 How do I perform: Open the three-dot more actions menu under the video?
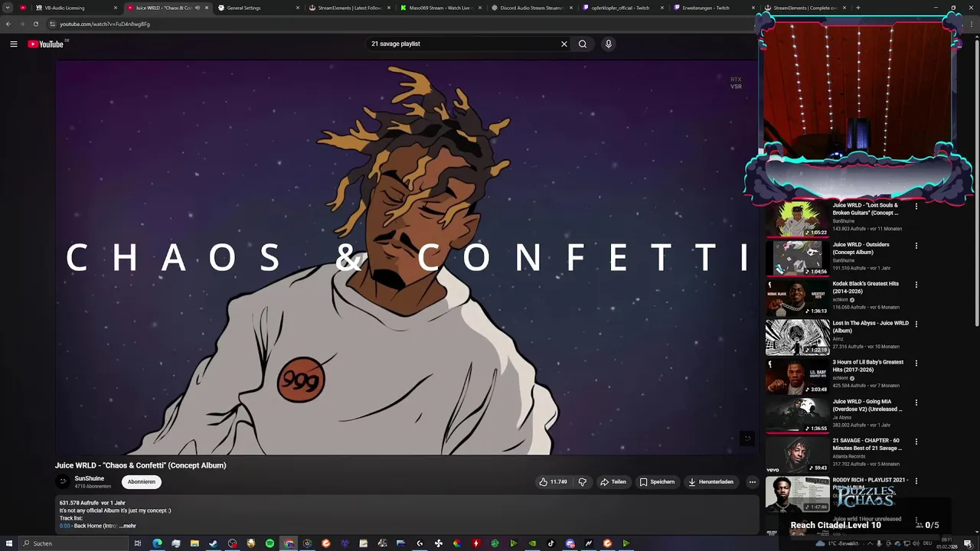753,482
